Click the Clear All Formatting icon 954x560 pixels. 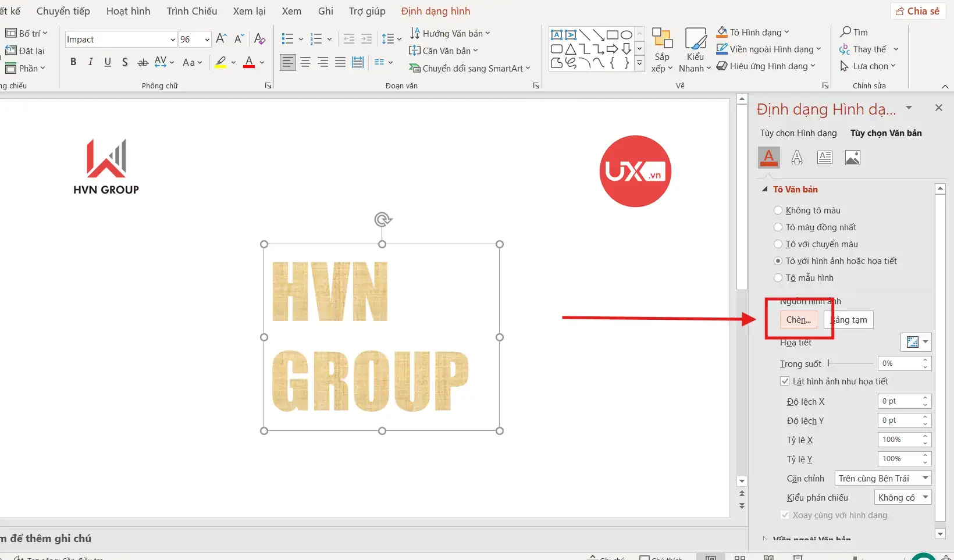pos(260,39)
